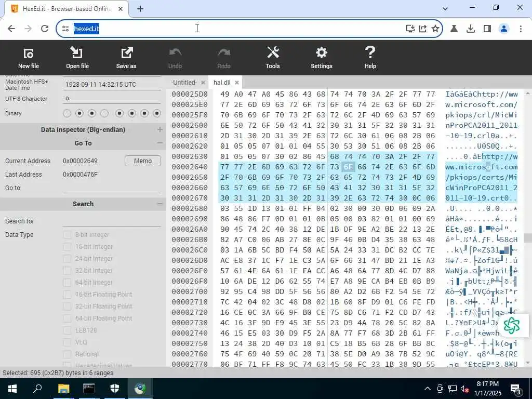Close the -Untitled- file tab
This screenshot has height=399, width=532.
pyautogui.click(x=203, y=83)
